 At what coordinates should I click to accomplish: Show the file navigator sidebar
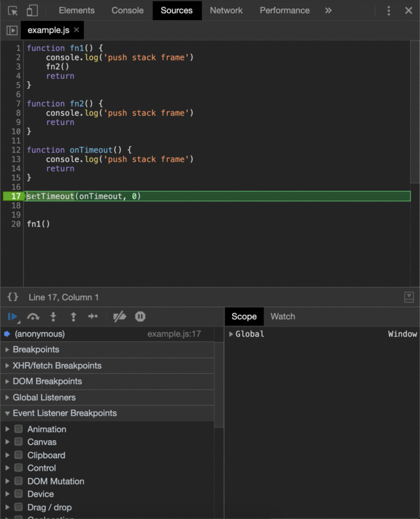12,31
